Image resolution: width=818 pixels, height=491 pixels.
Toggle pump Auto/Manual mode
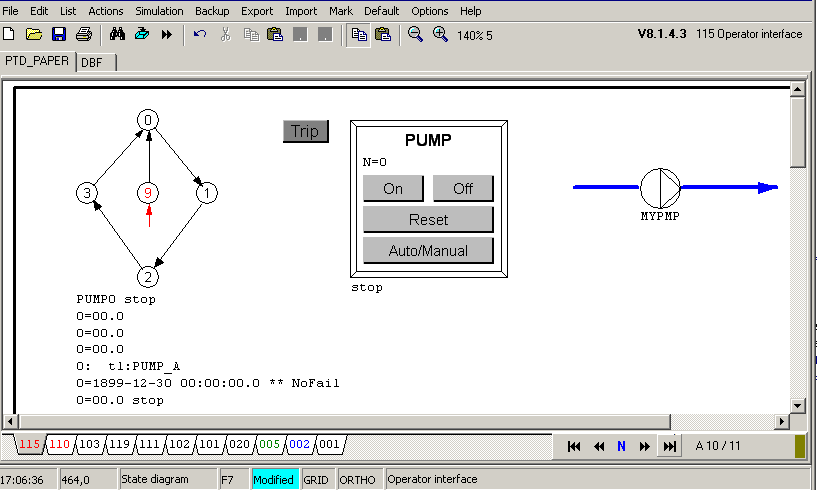(x=428, y=251)
